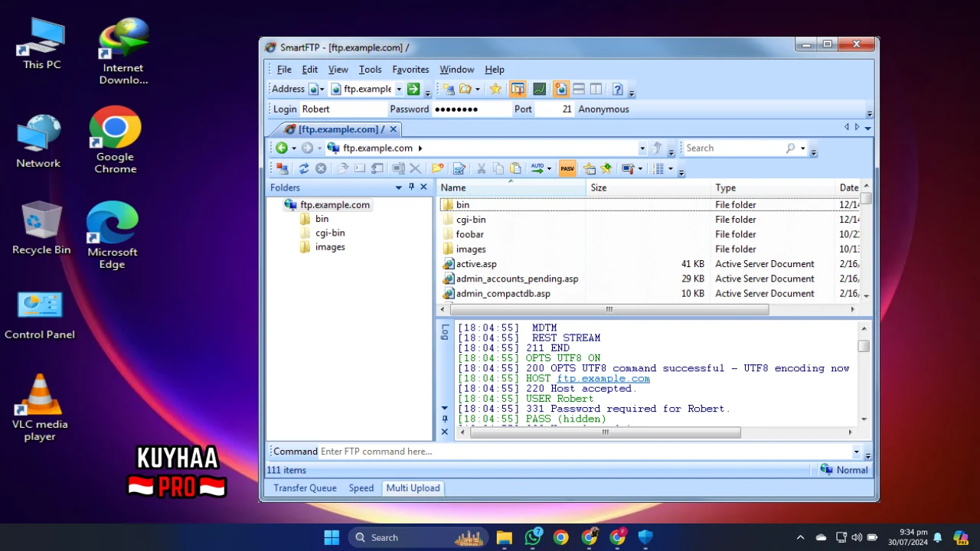Toggle PASV passive mode button
Image resolution: width=980 pixels, height=551 pixels.
(567, 168)
